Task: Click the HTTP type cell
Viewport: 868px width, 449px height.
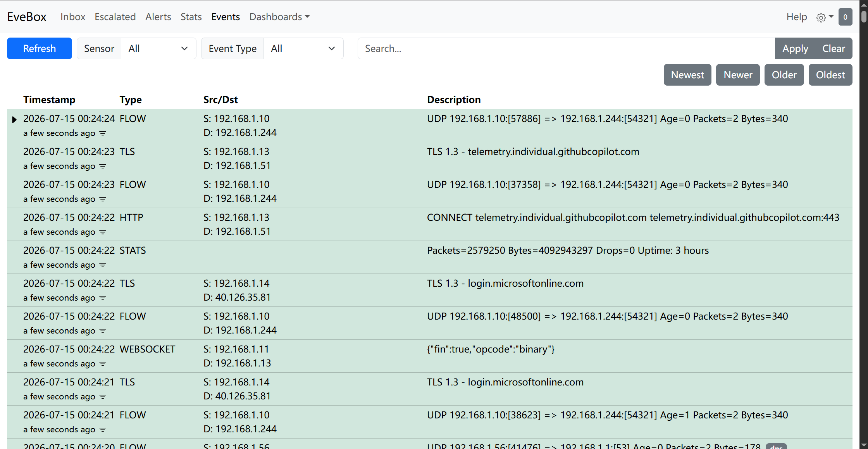Action: tap(131, 217)
